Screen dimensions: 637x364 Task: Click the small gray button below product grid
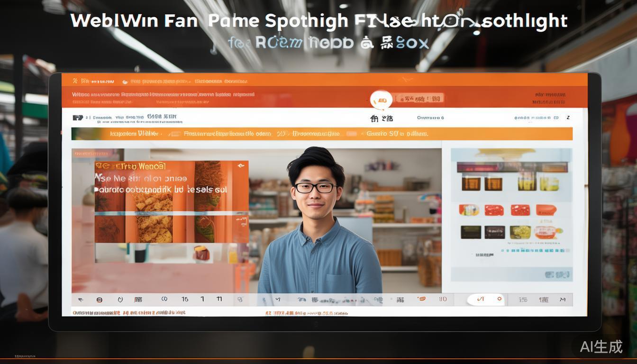(556, 274)
